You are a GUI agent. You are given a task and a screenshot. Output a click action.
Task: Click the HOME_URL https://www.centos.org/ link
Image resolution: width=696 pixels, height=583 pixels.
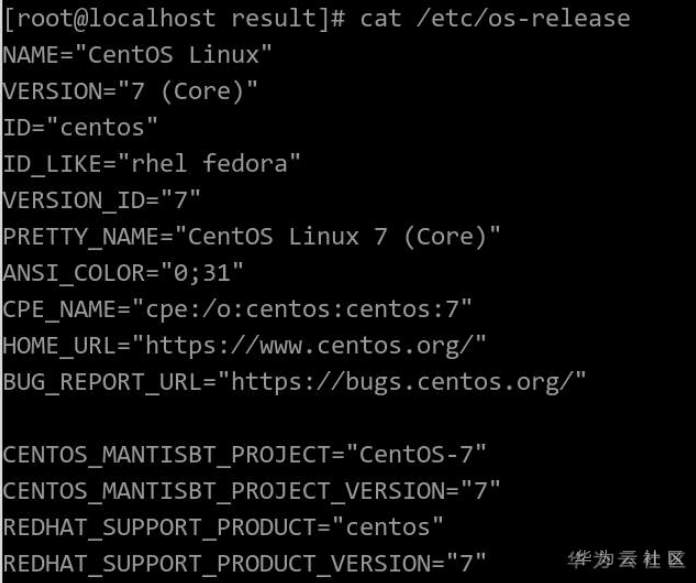[316, 345]
